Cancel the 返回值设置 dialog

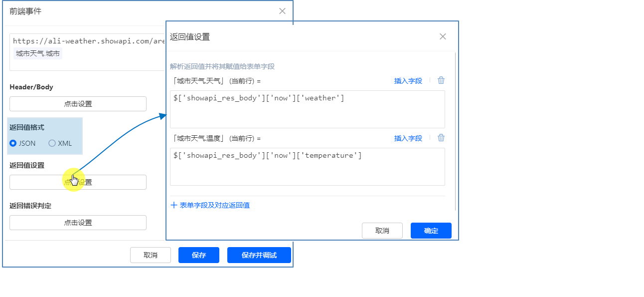[382, 231]
